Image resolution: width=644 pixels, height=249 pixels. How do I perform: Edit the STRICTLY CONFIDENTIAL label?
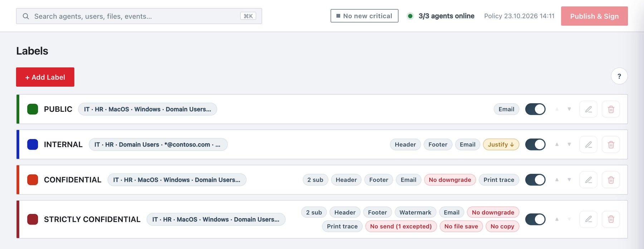click(588, 219)
